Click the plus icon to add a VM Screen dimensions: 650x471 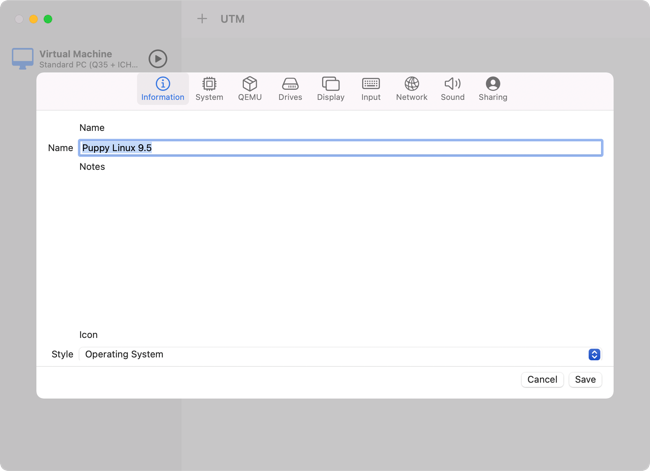click(202, 19)
